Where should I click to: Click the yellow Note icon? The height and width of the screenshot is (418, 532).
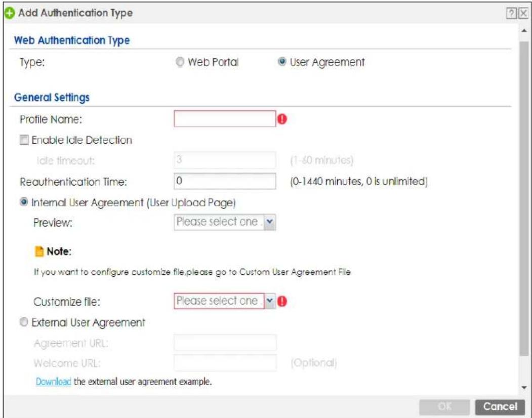pos(39,252)
